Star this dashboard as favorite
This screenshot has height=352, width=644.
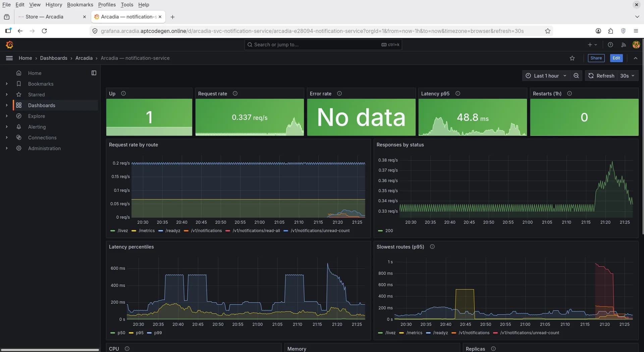(x=572, y=58)
